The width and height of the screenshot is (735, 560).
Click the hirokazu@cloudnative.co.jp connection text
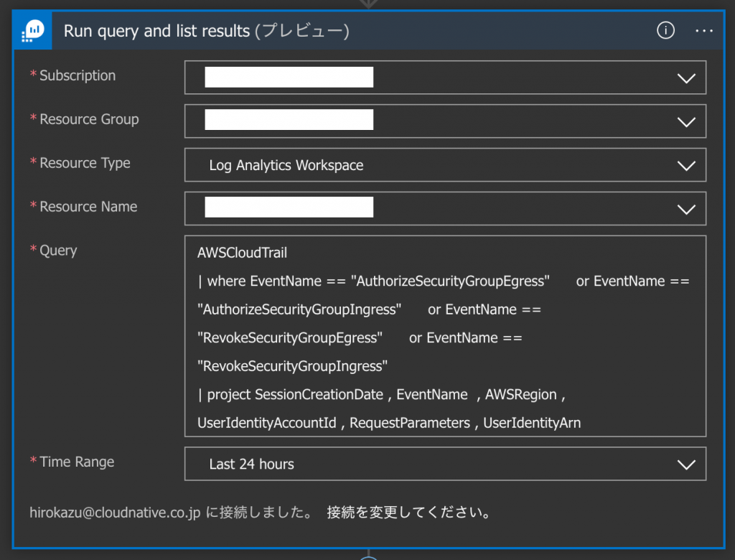tap(115, 512)
